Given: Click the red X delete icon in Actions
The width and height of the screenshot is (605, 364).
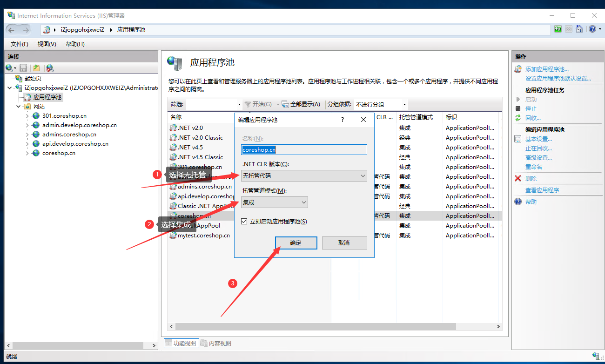Looking at the screenshot, I should pyautogui.click(x=518, y=178).
